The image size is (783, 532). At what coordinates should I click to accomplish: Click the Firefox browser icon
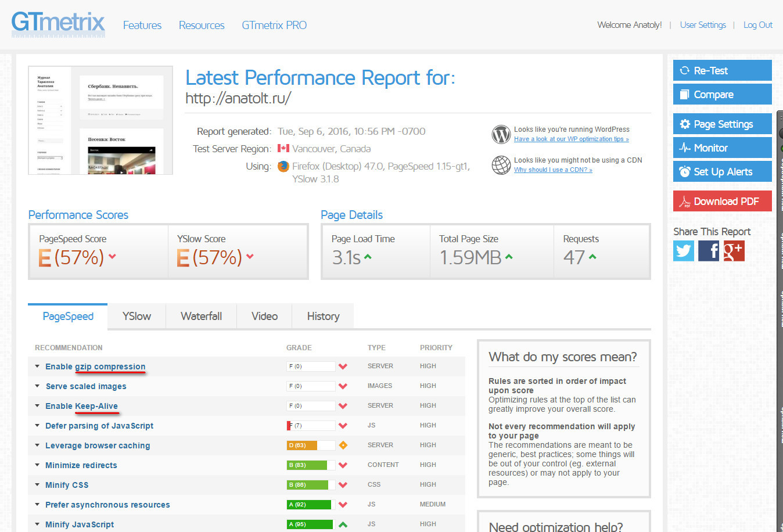pyautogui.click(x=283, y=166)
